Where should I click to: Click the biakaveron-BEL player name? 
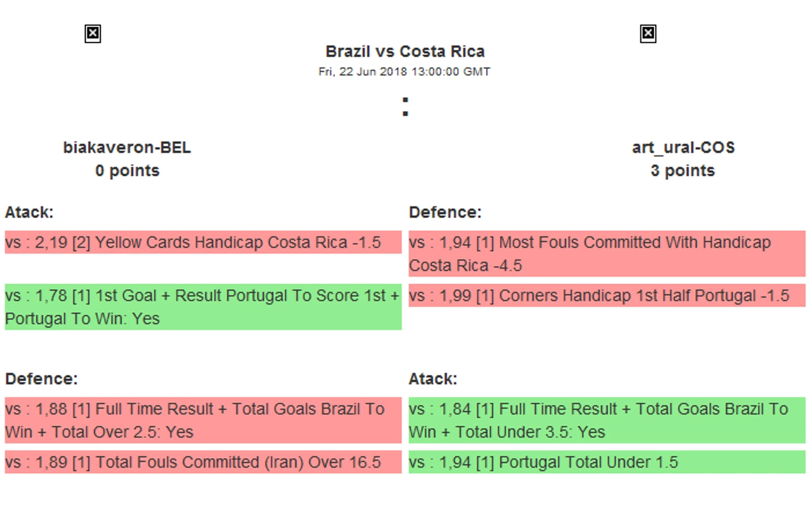tap(127, 148)
